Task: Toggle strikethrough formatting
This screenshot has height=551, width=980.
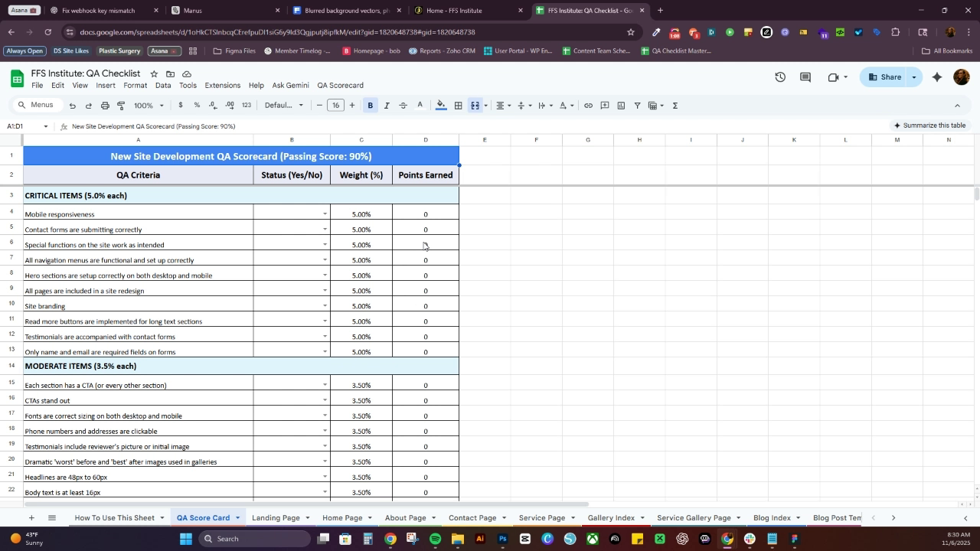Action: [403, 106]
